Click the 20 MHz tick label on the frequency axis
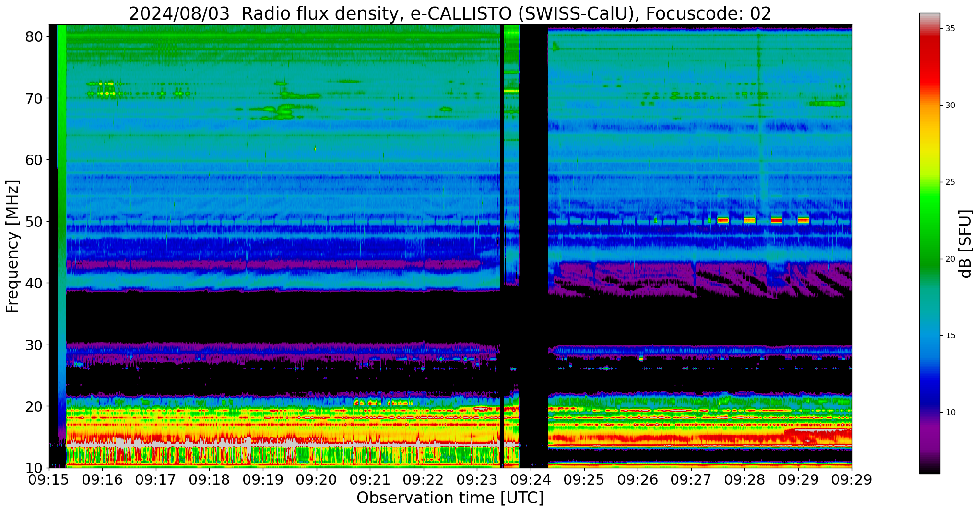 pos(34,406)
